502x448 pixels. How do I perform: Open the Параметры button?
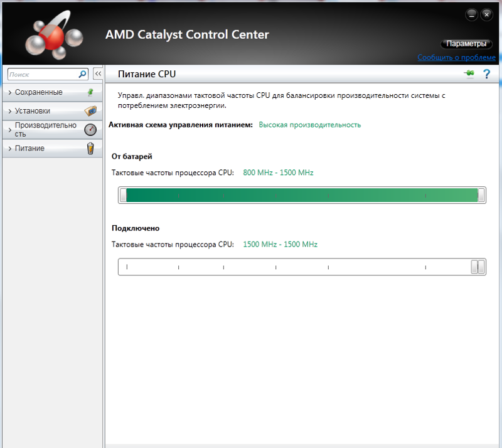coord(466,43)
